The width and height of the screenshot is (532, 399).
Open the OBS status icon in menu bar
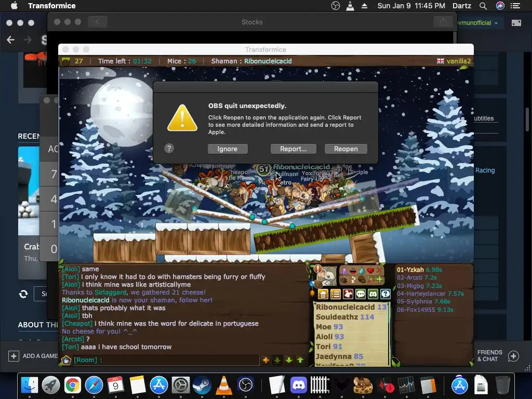click(x=335, y=6)
